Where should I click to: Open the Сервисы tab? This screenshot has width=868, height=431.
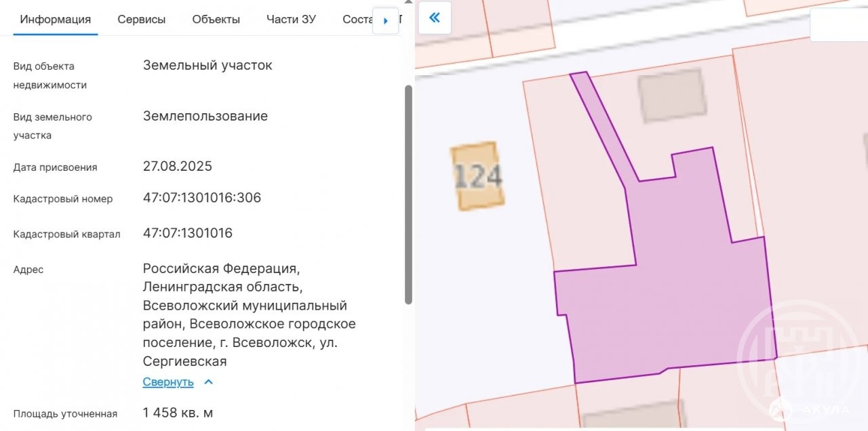tap(141, 19)
